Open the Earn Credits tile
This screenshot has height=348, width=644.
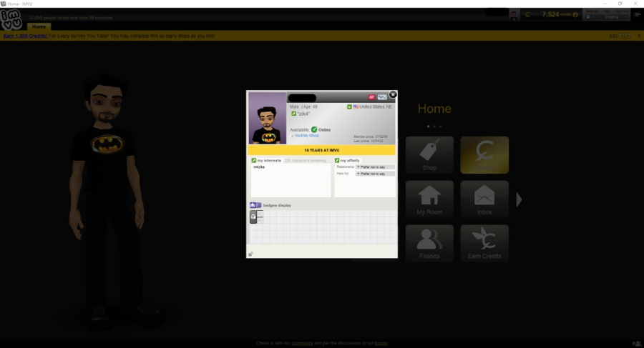pos(484,244)
